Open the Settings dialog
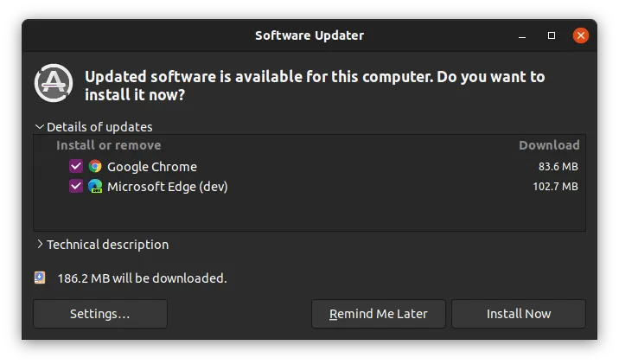The image size is (619, 364). click(x=100, y=314)
